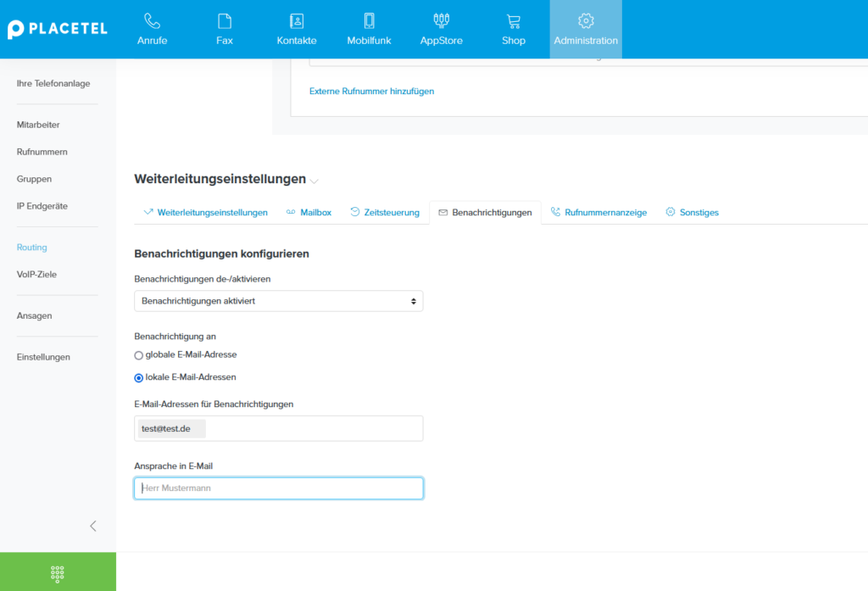This screenshot has width=868, height=591.
Task: Select globale E-Mail-Adresse radio button
Action: [138, 355]
